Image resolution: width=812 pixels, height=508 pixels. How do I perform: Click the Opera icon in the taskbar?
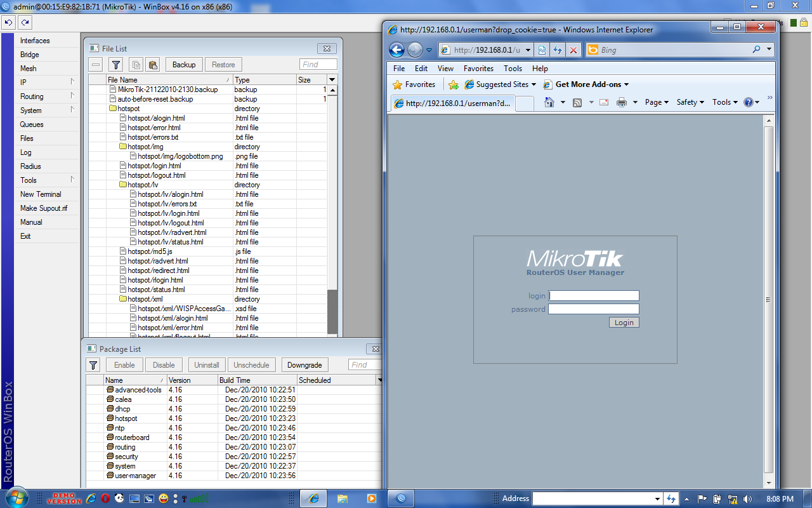pos(105,499)
